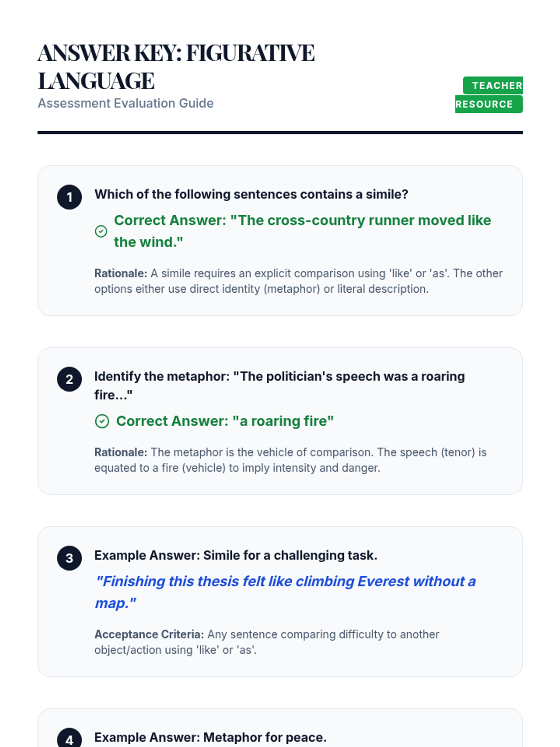Click the correct answer about the cross-country runner

(x=302, y=231)
